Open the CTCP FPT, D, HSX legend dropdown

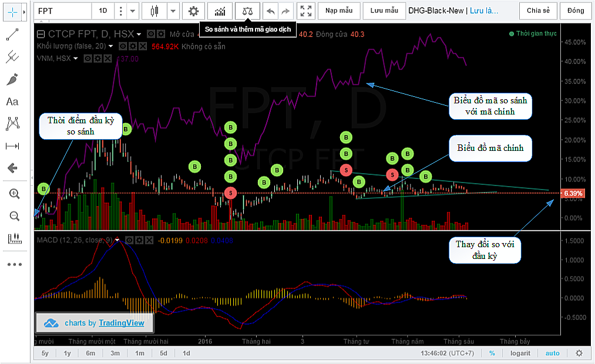(139, 35)
